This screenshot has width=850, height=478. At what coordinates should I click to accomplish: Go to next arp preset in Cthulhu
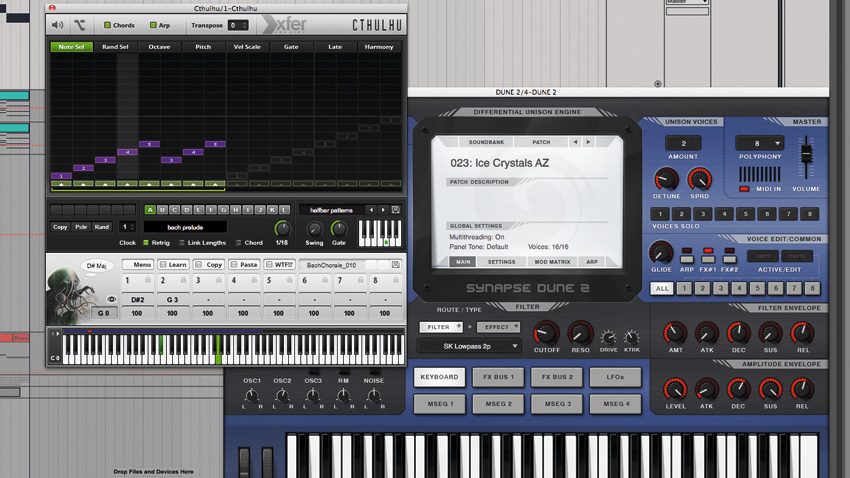(383, 210)
